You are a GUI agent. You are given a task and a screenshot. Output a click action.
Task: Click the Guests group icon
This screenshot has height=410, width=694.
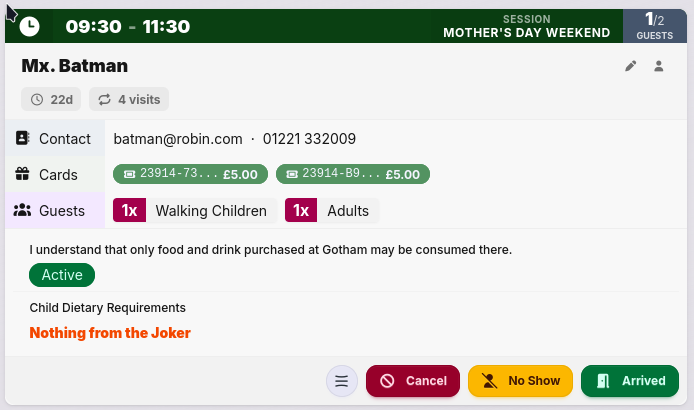point(22,211)
